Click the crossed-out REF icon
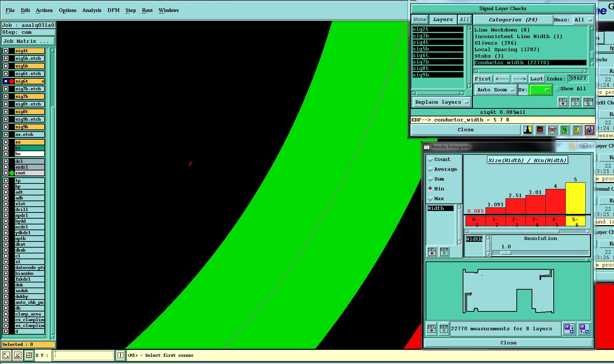This screenshot has width=614, height=364. pos(552,130)
